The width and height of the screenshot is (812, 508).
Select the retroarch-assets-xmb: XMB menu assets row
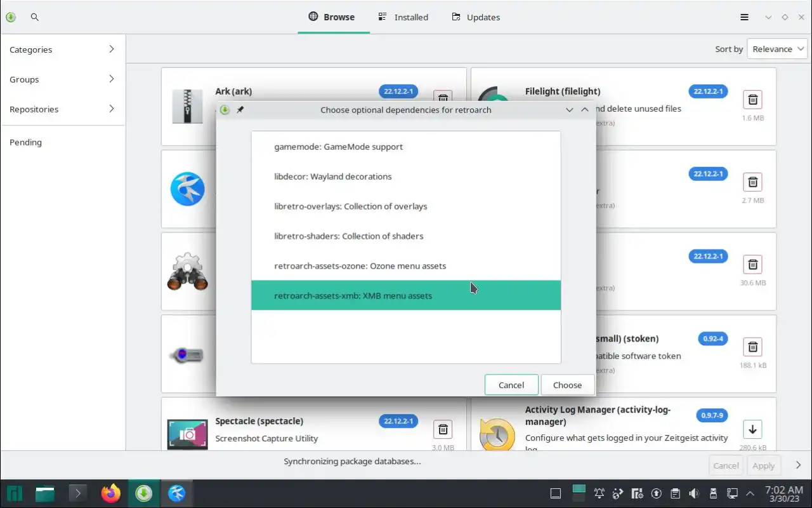click(x=406, y=295)
